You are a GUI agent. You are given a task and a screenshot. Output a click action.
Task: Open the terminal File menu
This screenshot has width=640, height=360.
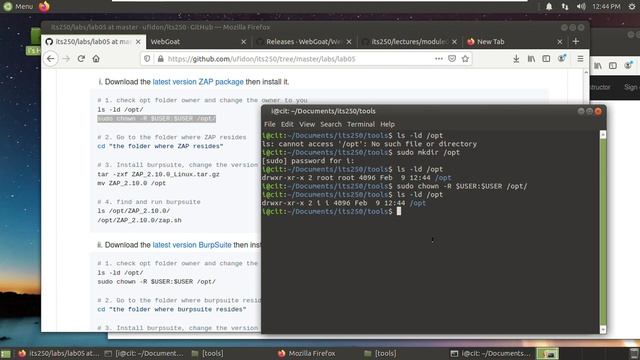[x=269, y=124]
